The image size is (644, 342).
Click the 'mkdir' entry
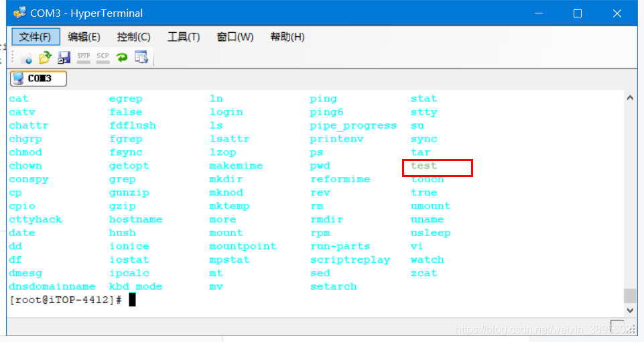click(226, 179)
